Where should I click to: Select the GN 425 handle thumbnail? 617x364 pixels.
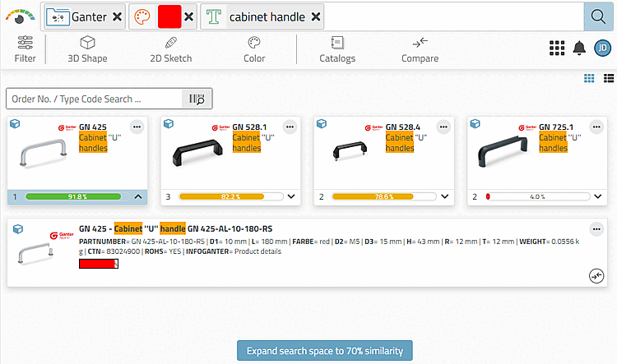pyautogui.click(x=43, y=153)
